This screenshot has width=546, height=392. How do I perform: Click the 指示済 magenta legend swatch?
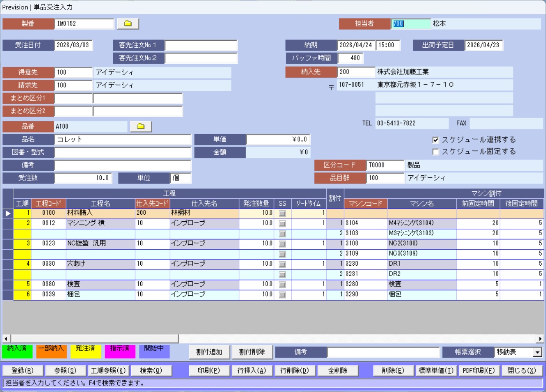(x=120, y=352)
